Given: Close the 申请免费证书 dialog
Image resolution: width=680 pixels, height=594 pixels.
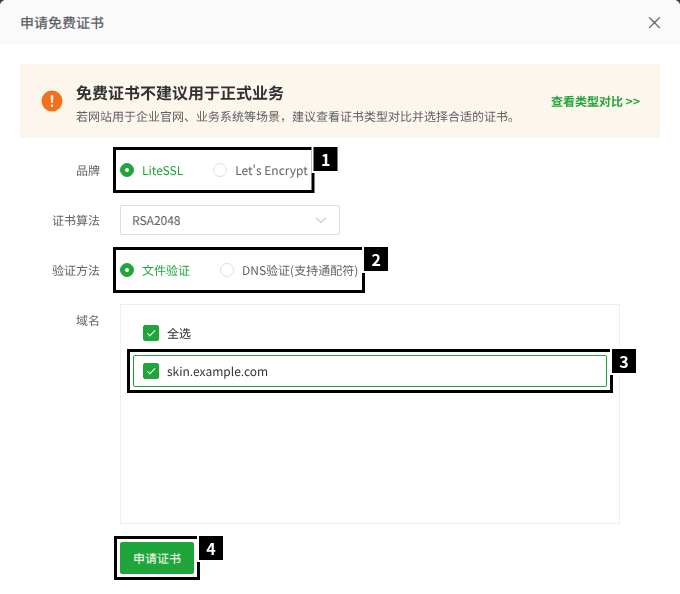Looking at the screenshot, I should pos(654,23).
